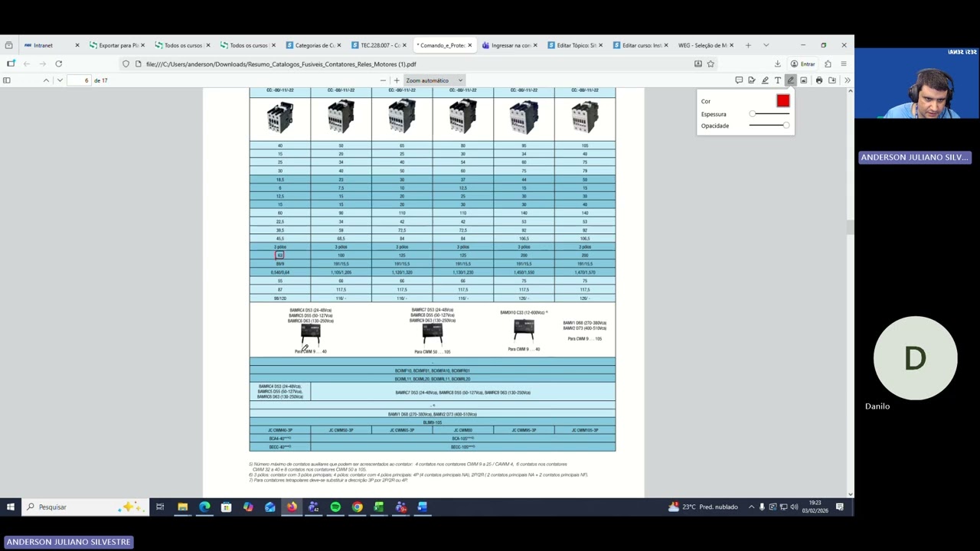Click the page number field showing 6
The width and height of the screenshot is (980, 551).
pyautogui.click(x=79, y=80)
